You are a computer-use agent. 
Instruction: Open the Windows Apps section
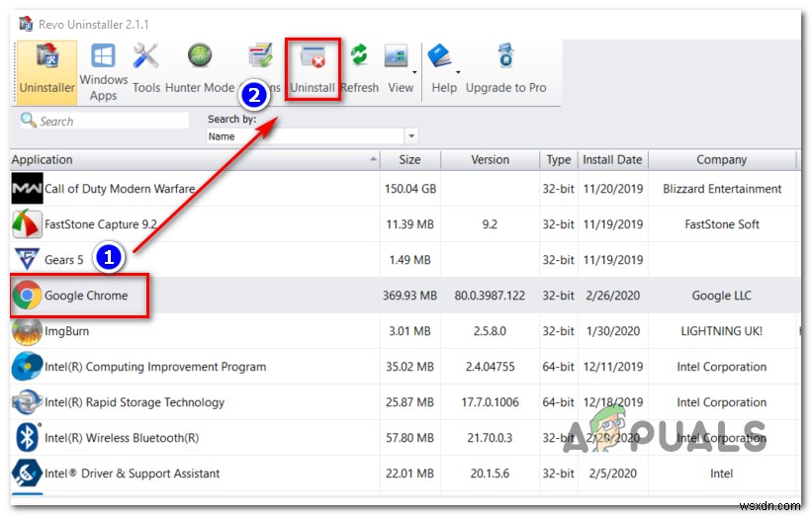click(x=103, y=72)
